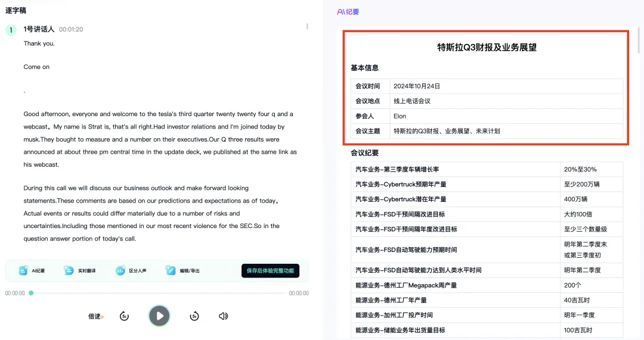Click the 能源业务-德州工厂Megapack周产量 row
Screen dimensions: 644x340
pos(487,285)
